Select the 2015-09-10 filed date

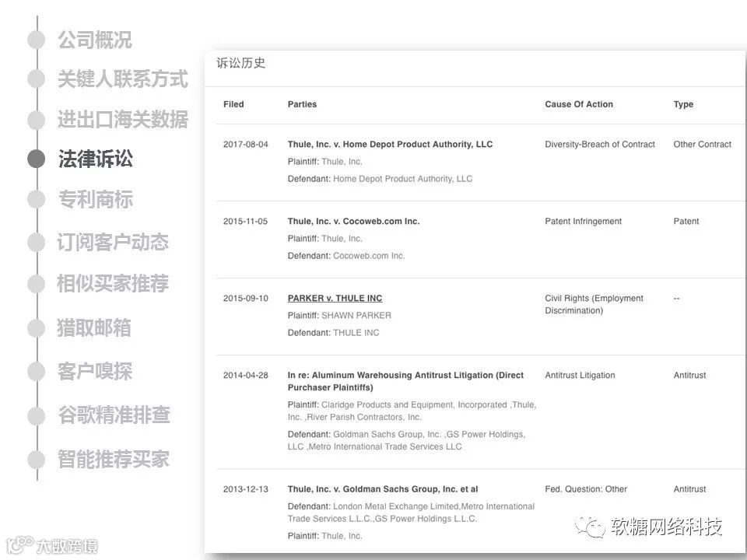click(x=245, y=299)
